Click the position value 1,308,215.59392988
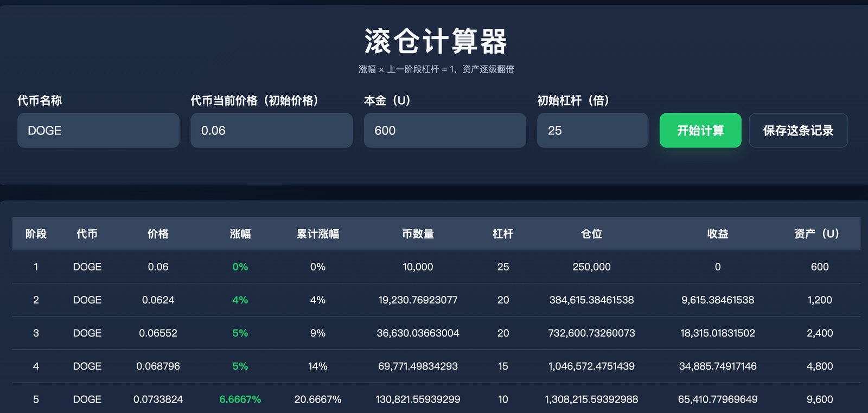Image resolution: width=868 pixels, height=413 pixels. tap(591, 399)
